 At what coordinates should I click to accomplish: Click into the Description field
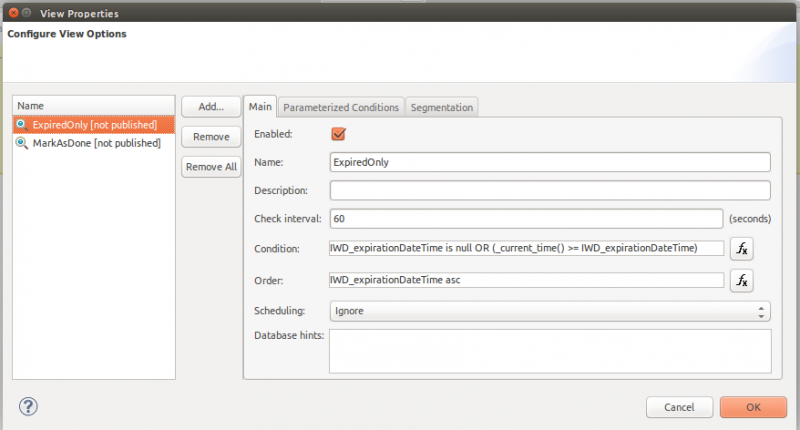549,190
